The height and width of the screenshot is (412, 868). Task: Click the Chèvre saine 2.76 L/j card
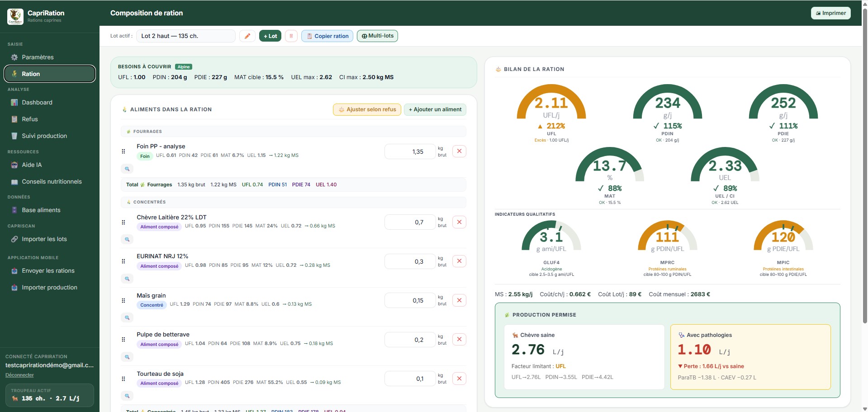(584, 357)
